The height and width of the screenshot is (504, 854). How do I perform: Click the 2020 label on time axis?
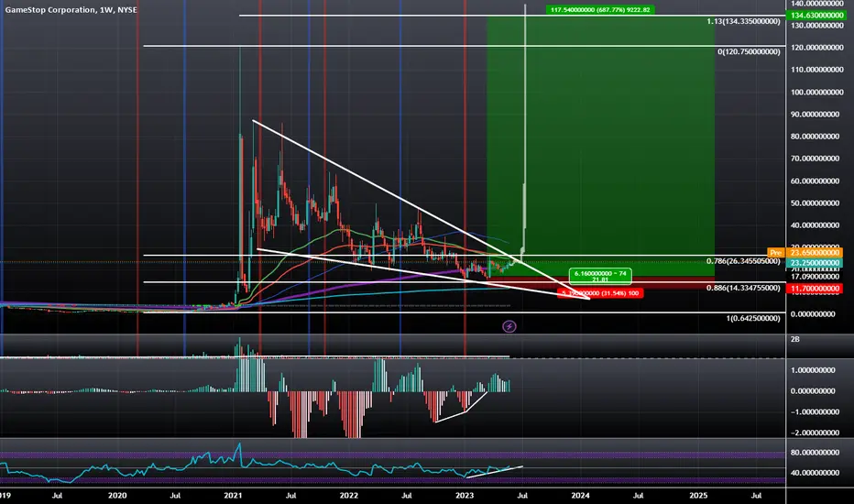pos(117,495)
